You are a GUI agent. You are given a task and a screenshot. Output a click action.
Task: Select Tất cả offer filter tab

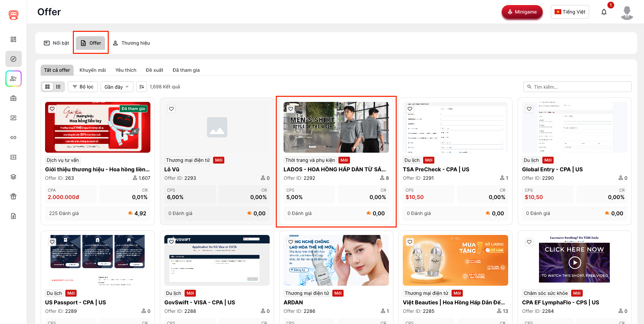click(57, 70)
